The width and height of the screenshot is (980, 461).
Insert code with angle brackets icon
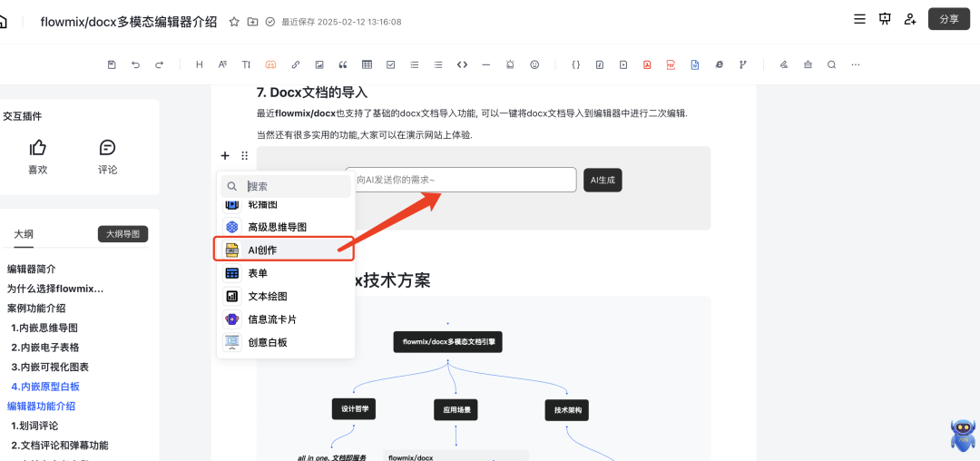pyautogui.click(x=463, y=64)
